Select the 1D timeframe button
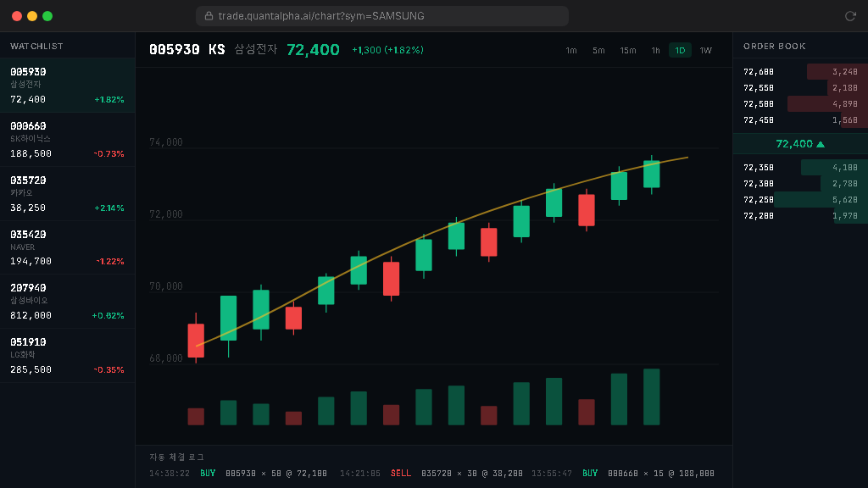 [x=680, y=51]
